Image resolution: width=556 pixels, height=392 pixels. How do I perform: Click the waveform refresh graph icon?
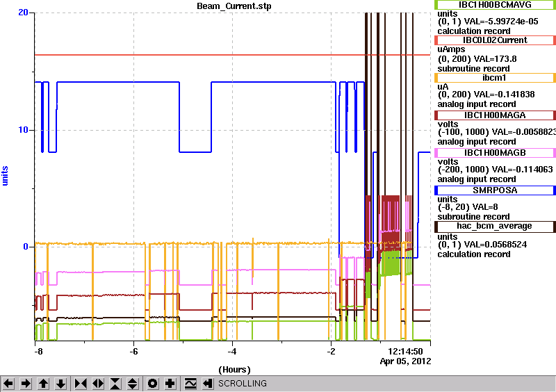pos(190,384)
